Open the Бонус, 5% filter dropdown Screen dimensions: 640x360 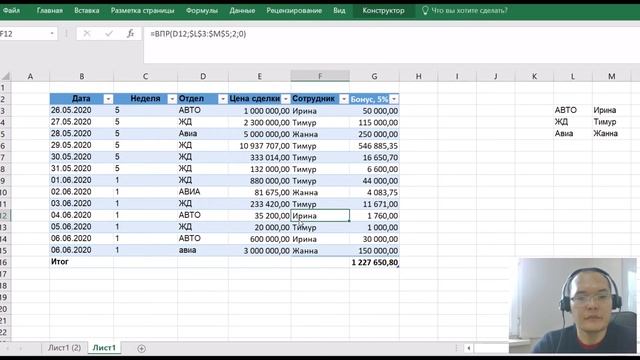click(x=394, y=99)
